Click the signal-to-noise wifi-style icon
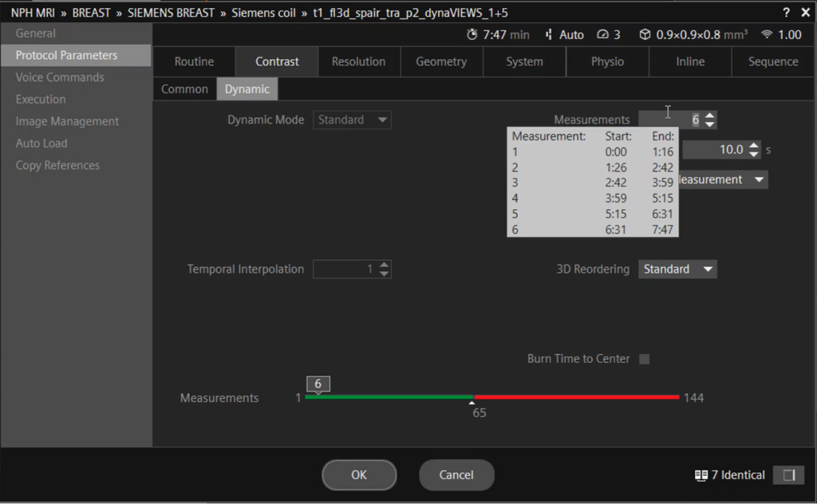Screen dimensions: 817x504 point(767,35)
